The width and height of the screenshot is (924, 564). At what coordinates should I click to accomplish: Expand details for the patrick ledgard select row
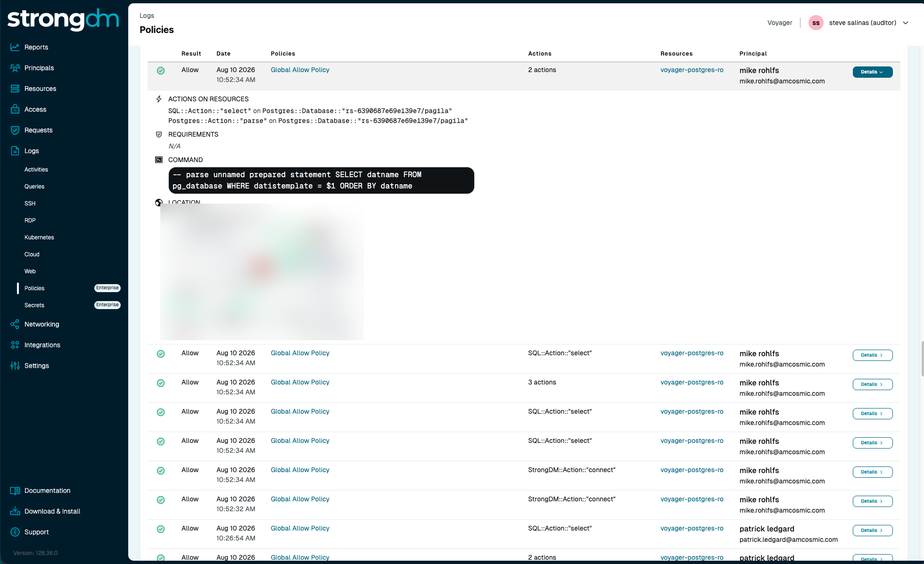(x=873, y=531)
